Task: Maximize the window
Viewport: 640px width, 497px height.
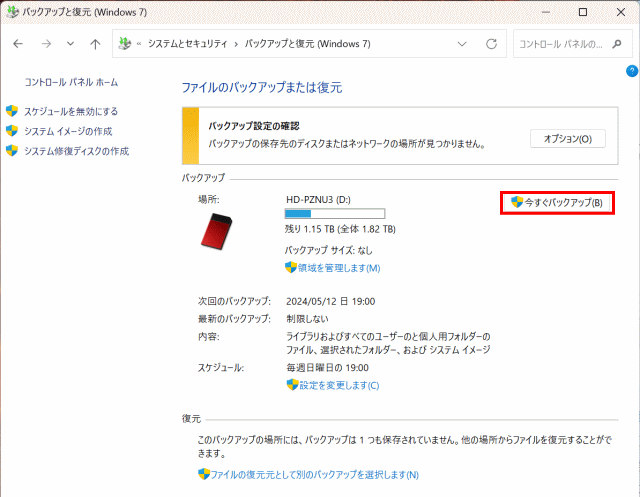Action: pyautogui.click(x=583, y=12)
